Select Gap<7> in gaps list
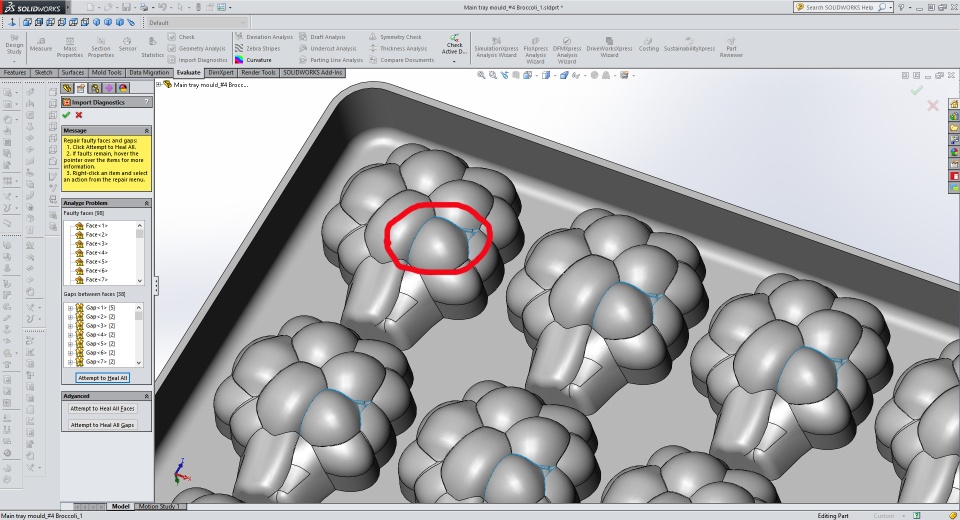960x520 pixels. pyautogui.click(x=96, y=361)
